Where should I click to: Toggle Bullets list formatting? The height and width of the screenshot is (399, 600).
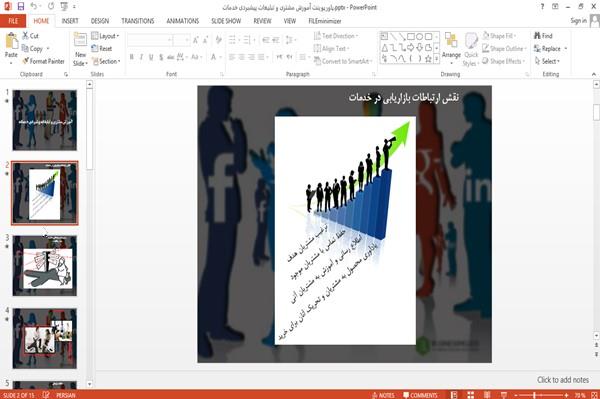233,40
